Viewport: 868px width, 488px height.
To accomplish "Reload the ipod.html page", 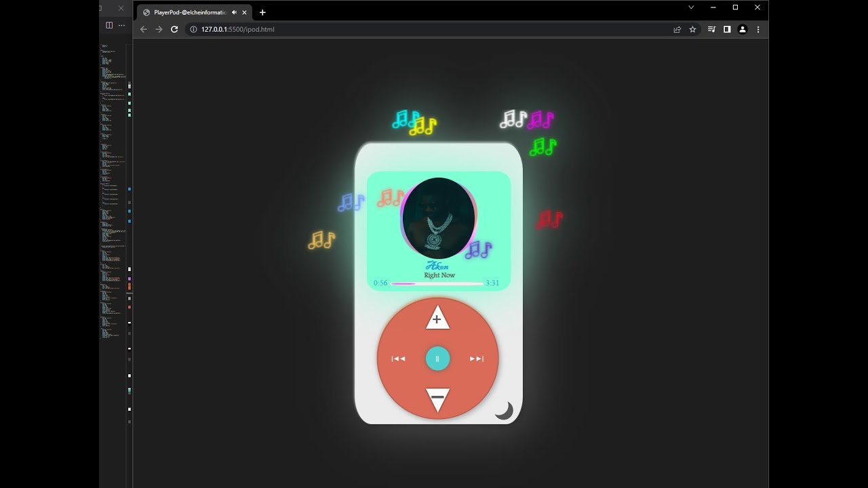I will click(x=174, y=29).
